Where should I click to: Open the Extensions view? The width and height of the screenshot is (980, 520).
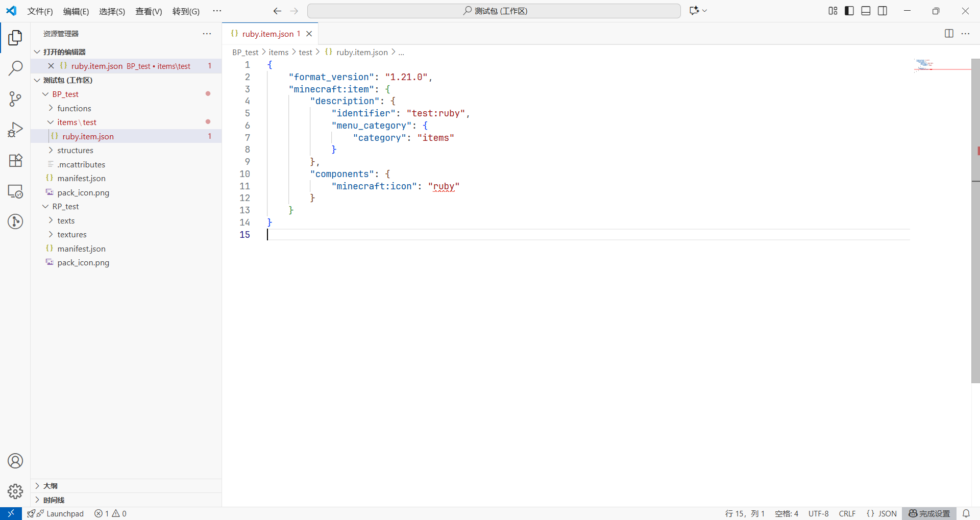pos(15,161)
